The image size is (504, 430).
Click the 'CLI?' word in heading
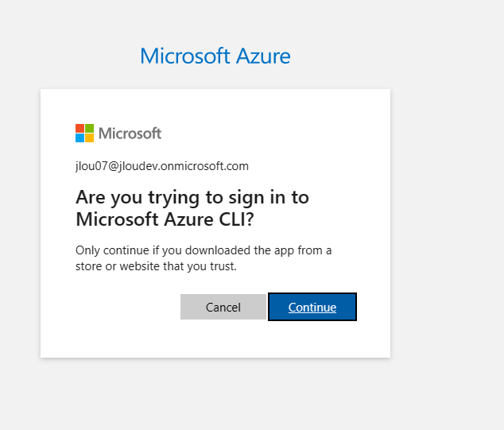click(237, 219)
